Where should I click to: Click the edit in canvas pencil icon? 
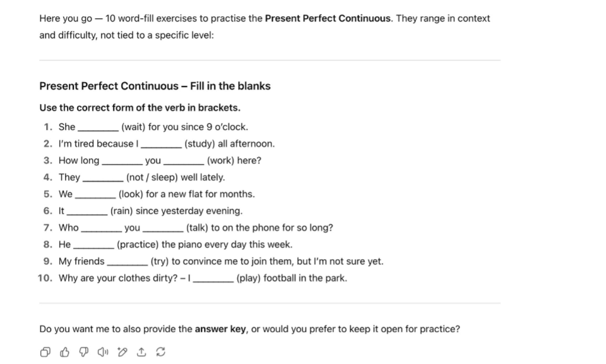point(122,352)
